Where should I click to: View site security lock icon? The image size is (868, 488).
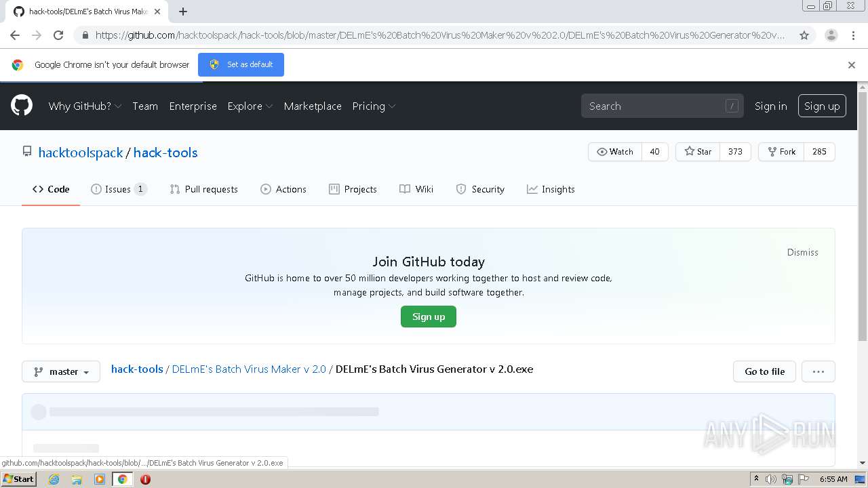pyautogui.click(x=85, y=35)
